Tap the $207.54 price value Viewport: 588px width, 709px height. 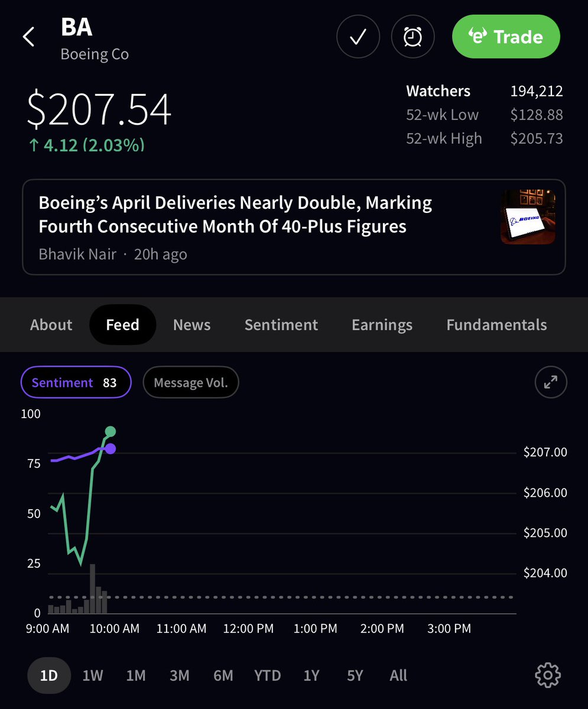(x=99, y=109)
